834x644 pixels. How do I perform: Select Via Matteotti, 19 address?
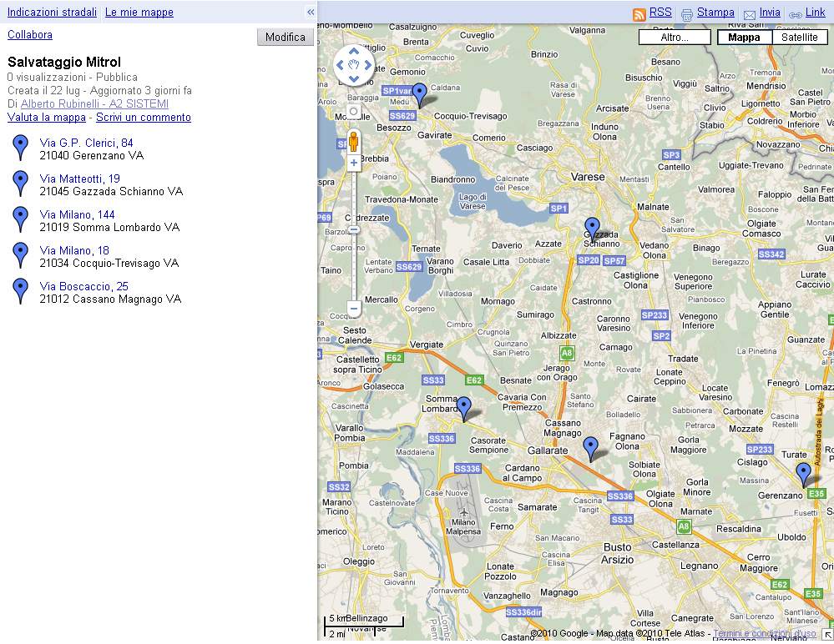click(x=80, y=179)
